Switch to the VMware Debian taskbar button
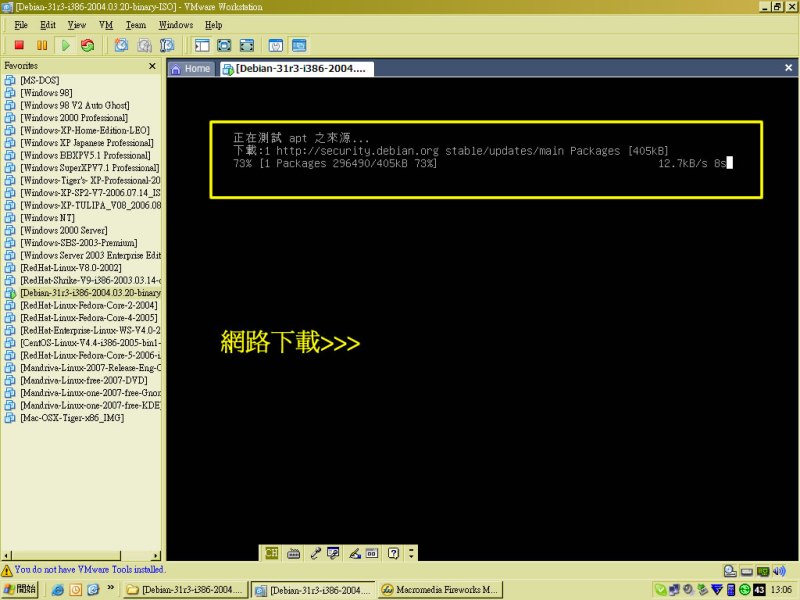 coord(313,590)
